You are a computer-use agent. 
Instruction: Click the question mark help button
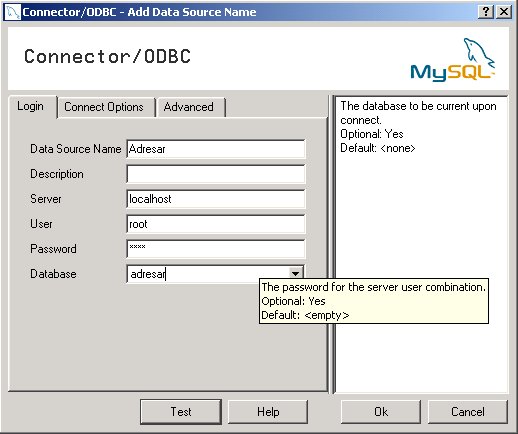[486, 12]
